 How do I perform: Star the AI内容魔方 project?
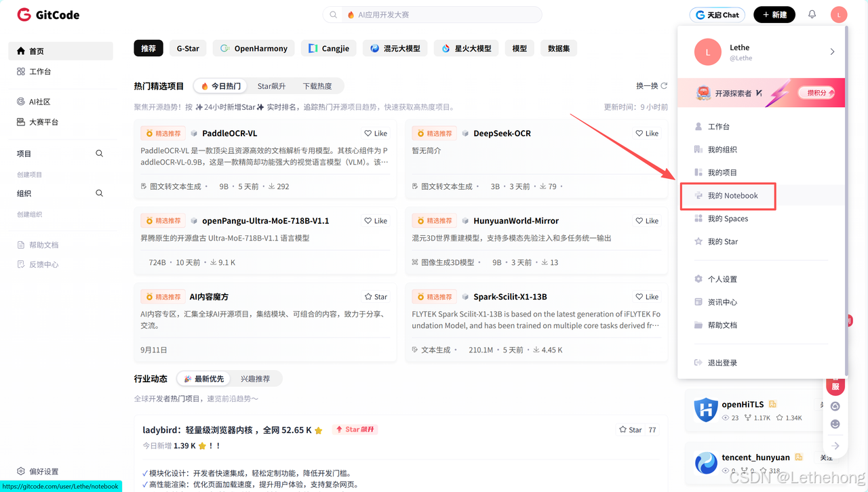coord(376,297)
